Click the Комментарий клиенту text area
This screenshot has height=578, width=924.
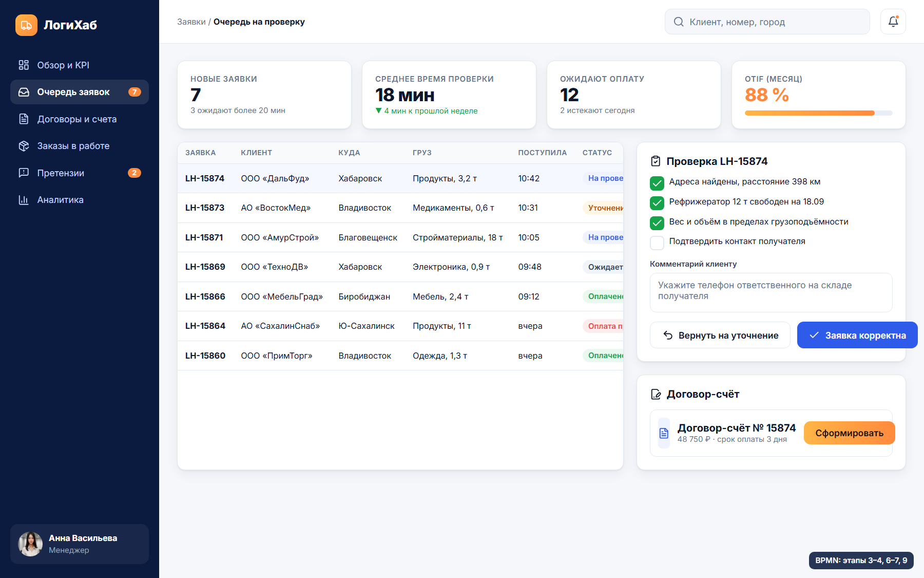pyautogui.click(x=771, y=292)
